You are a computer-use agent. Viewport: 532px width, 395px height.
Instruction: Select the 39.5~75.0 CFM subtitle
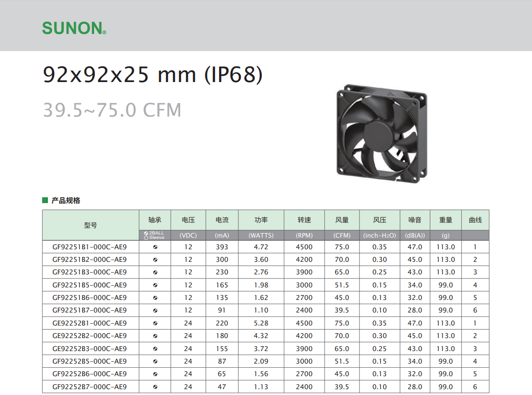[x=112, y=110]
